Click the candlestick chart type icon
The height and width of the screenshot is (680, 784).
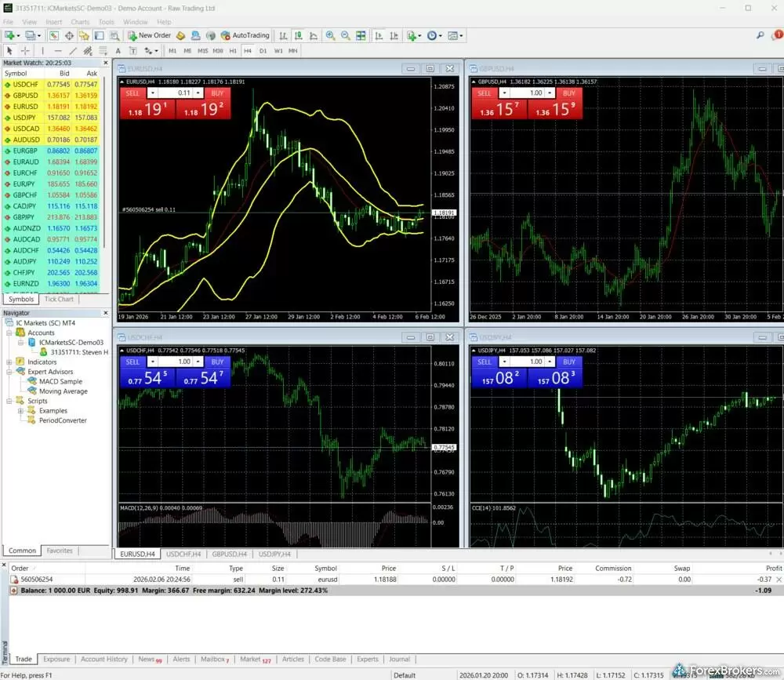point(299,35)
